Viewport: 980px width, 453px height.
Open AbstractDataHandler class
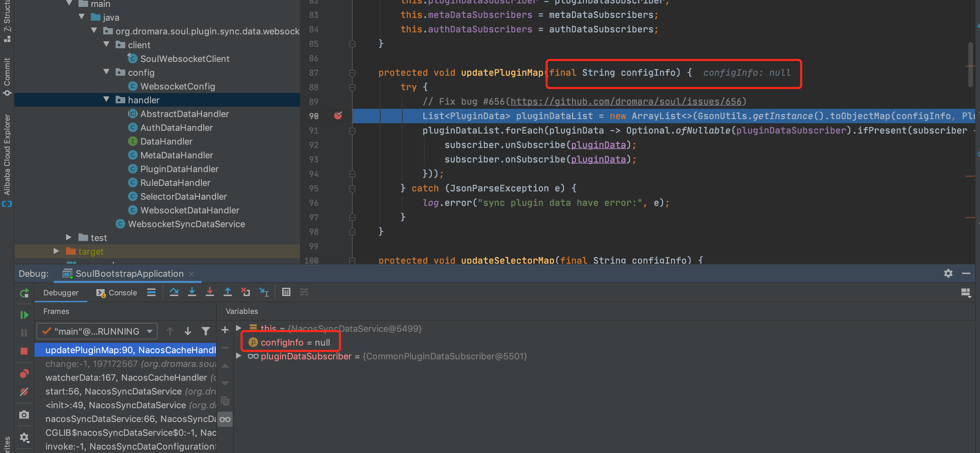[184, 114]
